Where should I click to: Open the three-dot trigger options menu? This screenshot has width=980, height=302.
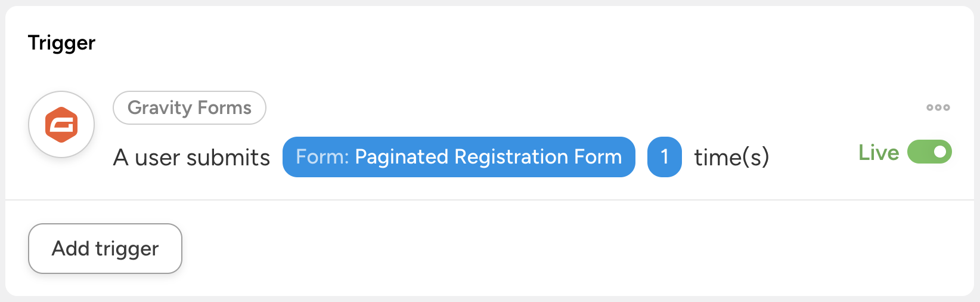coord(938,107)
